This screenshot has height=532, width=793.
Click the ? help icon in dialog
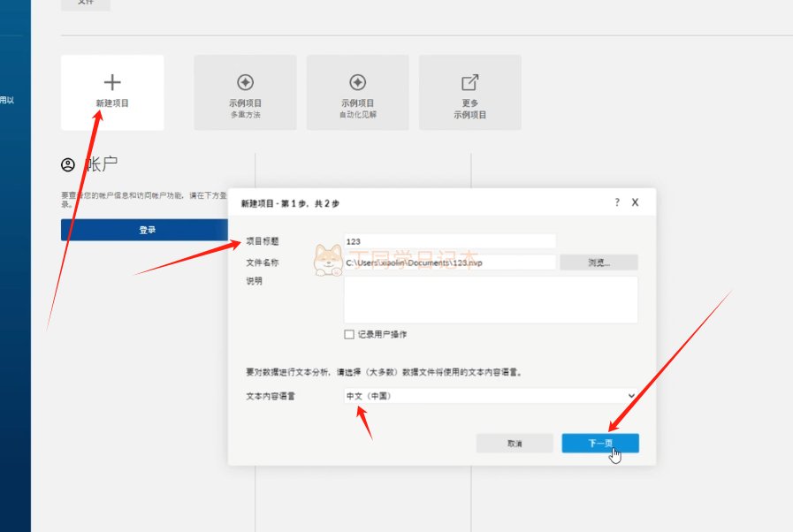[617, 202]
